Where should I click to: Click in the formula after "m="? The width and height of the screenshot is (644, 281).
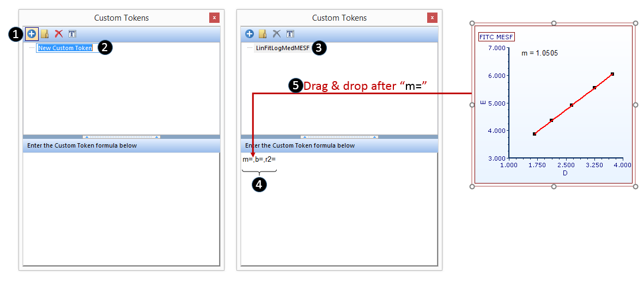(x=253, y=160)
